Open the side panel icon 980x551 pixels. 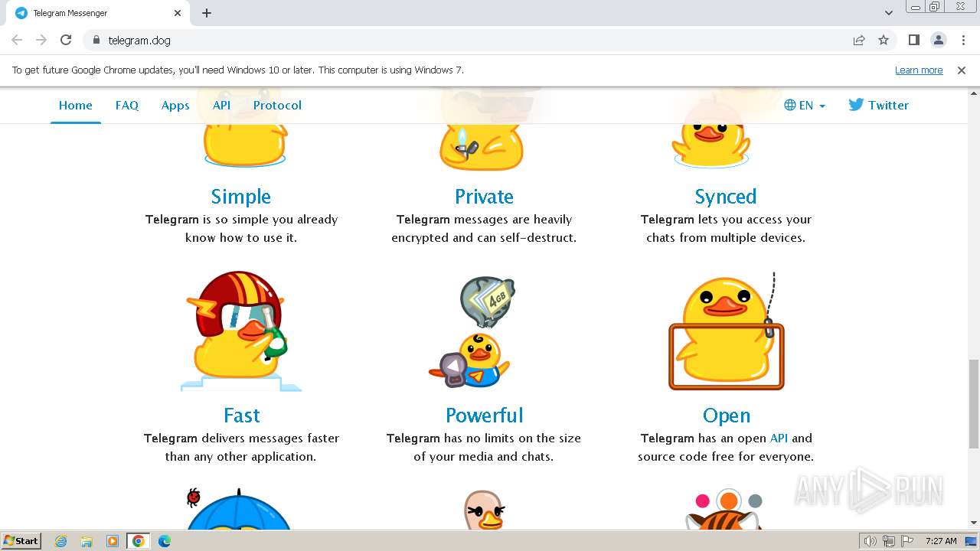coord(913,40)
